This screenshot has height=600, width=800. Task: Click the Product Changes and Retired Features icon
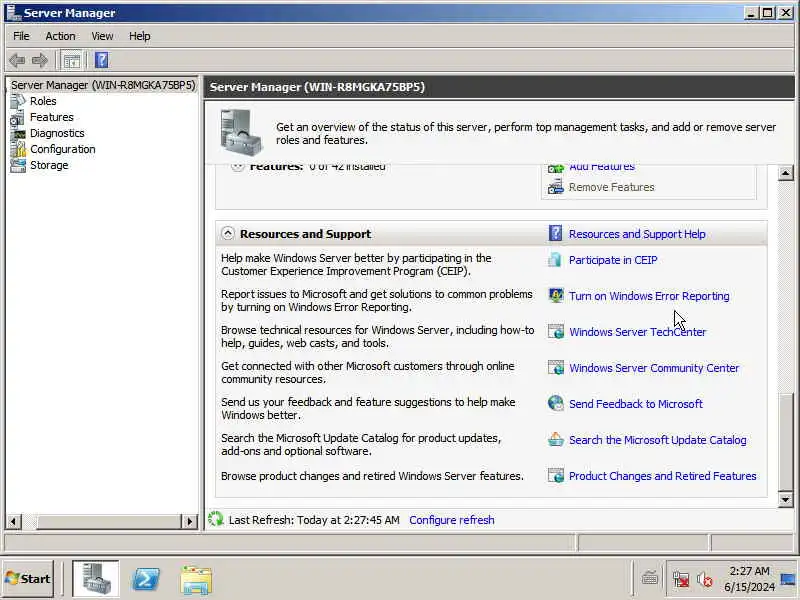point(556,476)
